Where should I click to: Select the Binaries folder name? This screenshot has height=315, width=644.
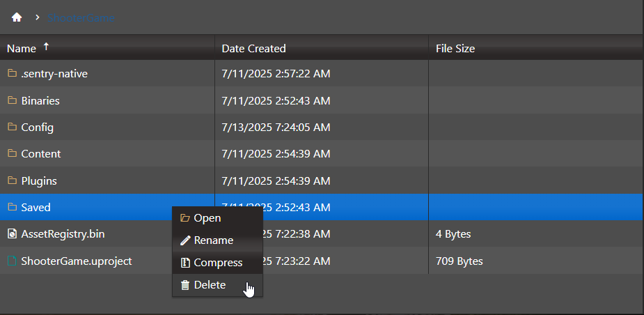pos(40,101)
